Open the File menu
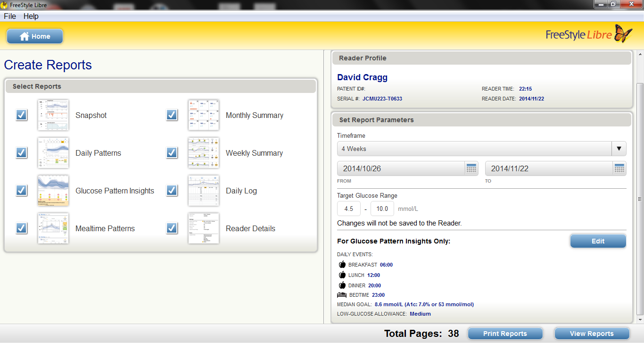This screenshot has height=343, width=644. pyautogui.click(x=10, y=16)
